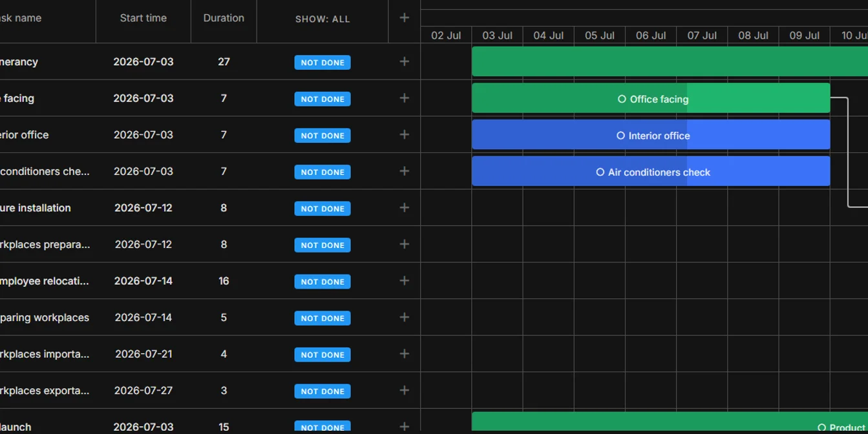The height and width of the screenshot is (434, 868).
Task: Open the SHOW: ALL filter dropdown
Action: click(x=323, y=19)
